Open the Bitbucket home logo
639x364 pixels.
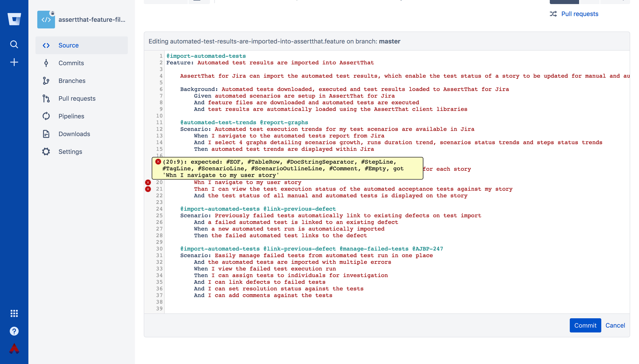point(14,19)
